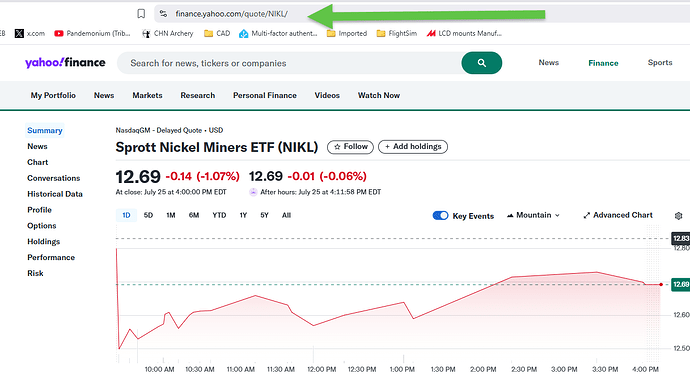Select the 1Y chart range
The width and height of the screenshot is (690, 378).
pos(243,215)
